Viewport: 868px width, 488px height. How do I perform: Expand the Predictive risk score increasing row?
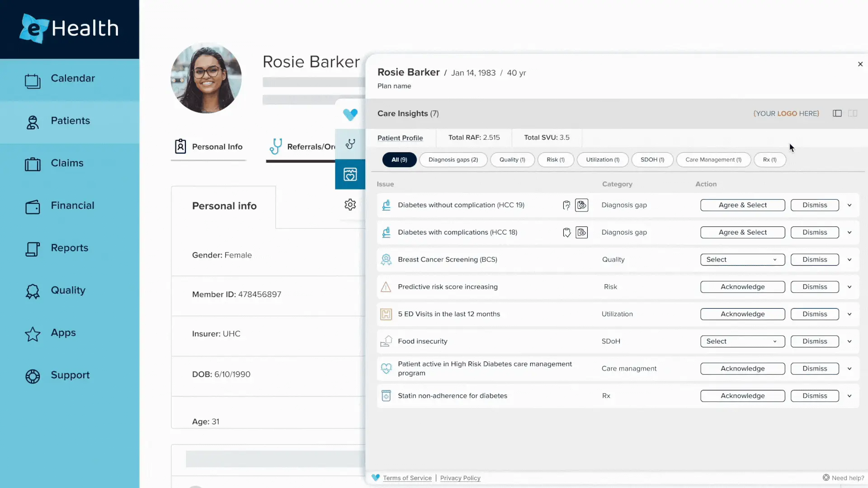[849, 287]
